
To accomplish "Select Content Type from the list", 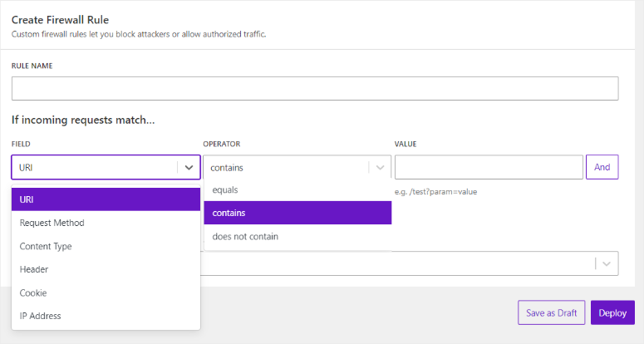I will 106,246.
